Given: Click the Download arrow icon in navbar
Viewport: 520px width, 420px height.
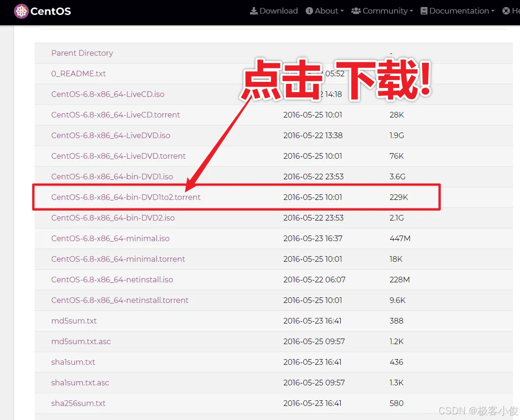Looking at the screenshot, I should point(254,11).
